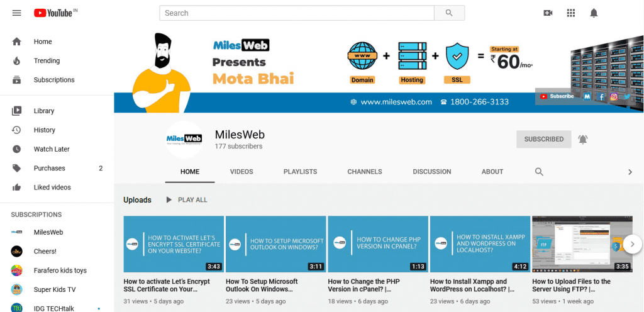Viewport: 644px width, 312px height.
Task: Click the MilesWeb channel avatar
Action: point(184,140)
